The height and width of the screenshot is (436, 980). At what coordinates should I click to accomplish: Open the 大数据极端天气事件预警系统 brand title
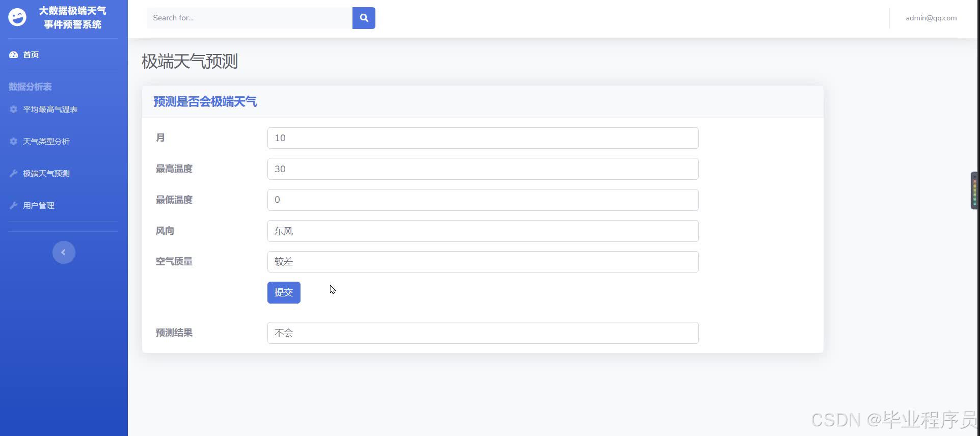coord(72,17)
